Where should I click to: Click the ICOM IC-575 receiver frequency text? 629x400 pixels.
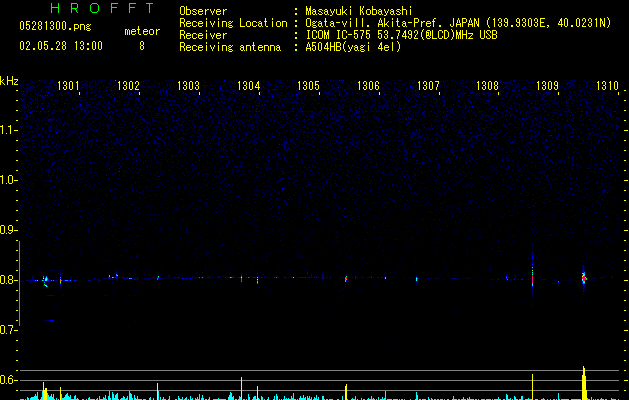point(401,35)
